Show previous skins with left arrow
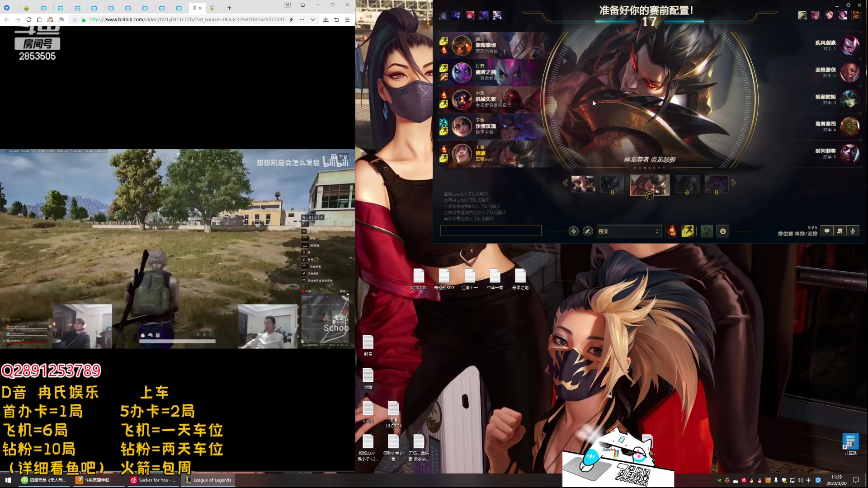Image resolution: width=868 pixels, height=488 pixels. coord(565,183)
